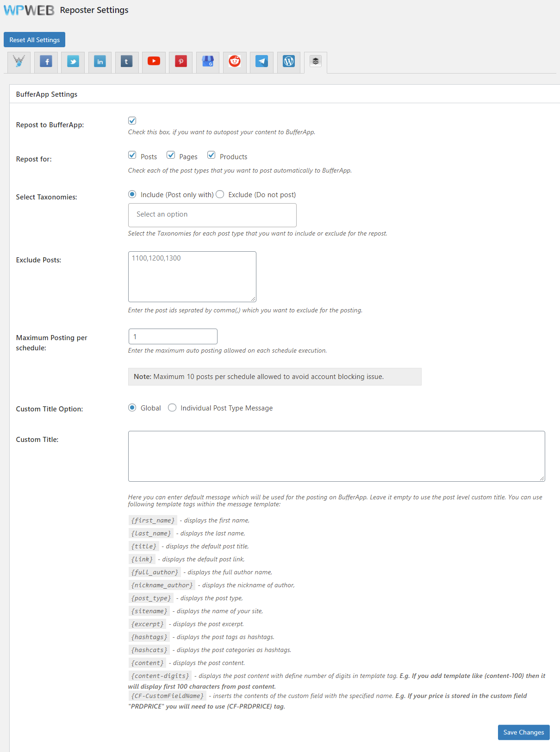Open the Twitter settings tab
This screenshot has height=752, width=560.
point(73,62)
